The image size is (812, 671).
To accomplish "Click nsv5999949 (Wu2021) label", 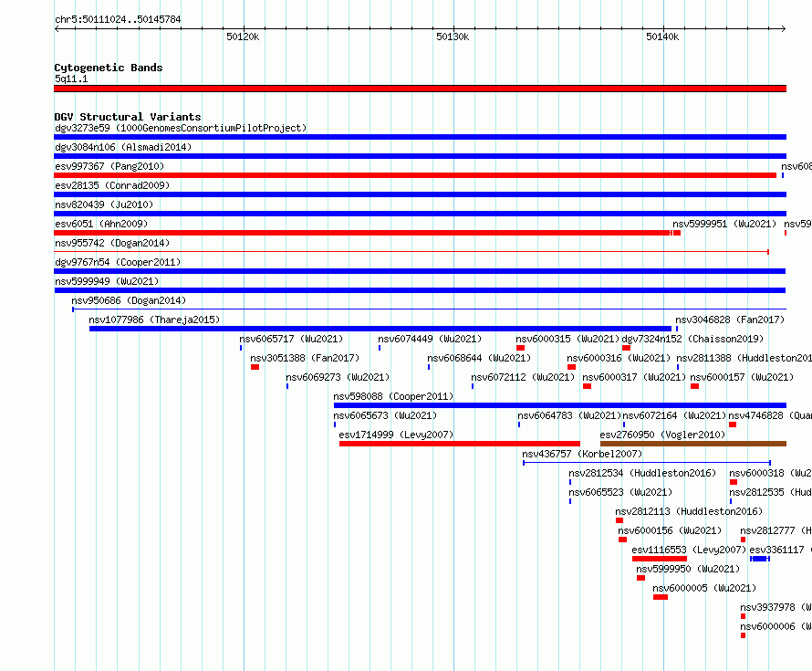I will tap(107, 281).
